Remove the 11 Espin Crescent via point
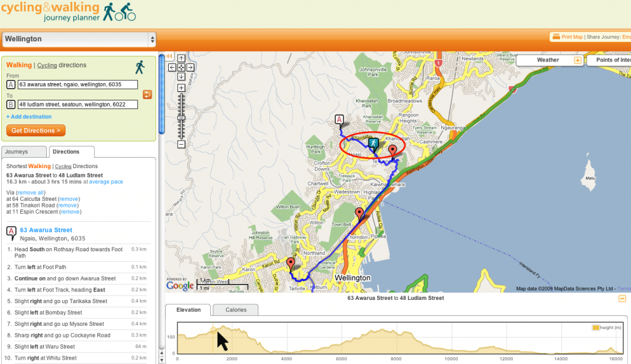 [x=70, y=212]
